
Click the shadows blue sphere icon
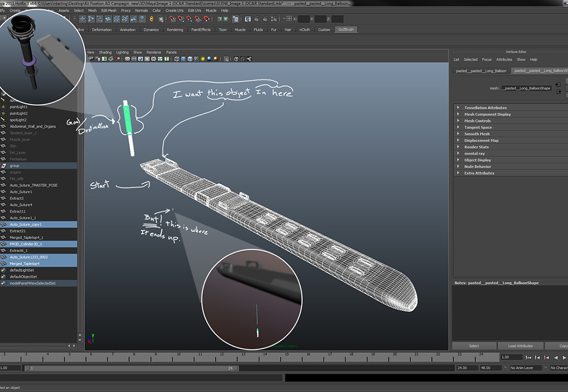click(x=209, y=59)
